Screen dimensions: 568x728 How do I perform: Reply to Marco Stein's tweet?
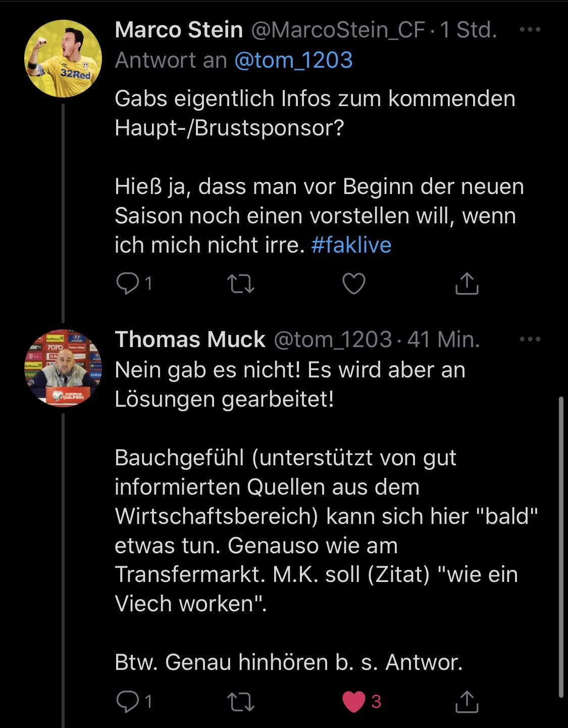[127, 283]
